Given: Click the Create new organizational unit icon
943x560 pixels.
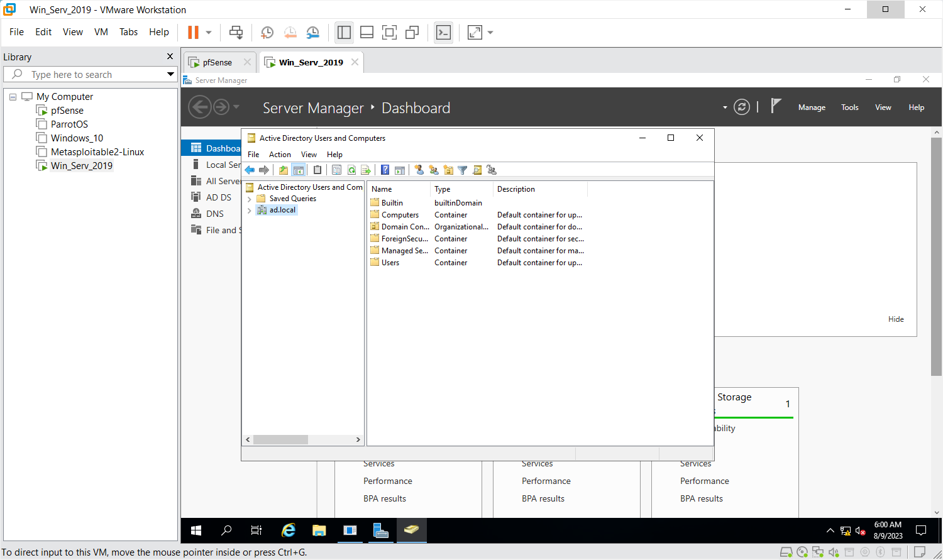Looking at the screenshot, I should 448,170.
